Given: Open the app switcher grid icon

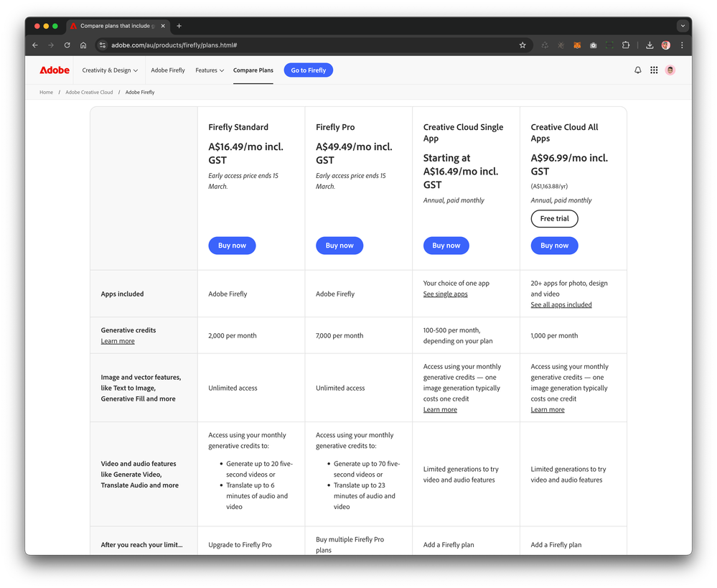Looking at the screenshot, I should 654,70.
